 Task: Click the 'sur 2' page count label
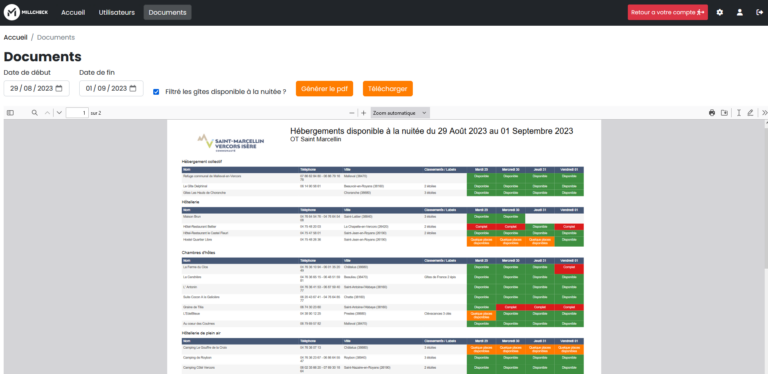tap(96, 113)
